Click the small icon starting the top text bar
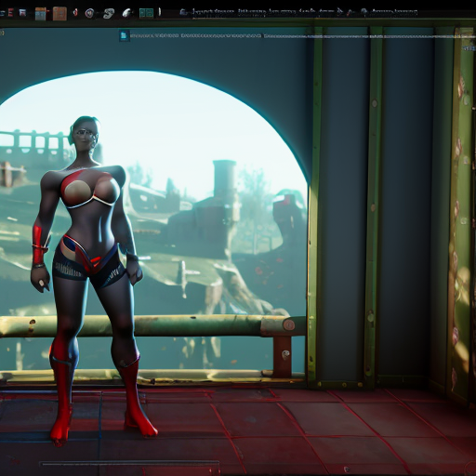 tap(184, 13)
